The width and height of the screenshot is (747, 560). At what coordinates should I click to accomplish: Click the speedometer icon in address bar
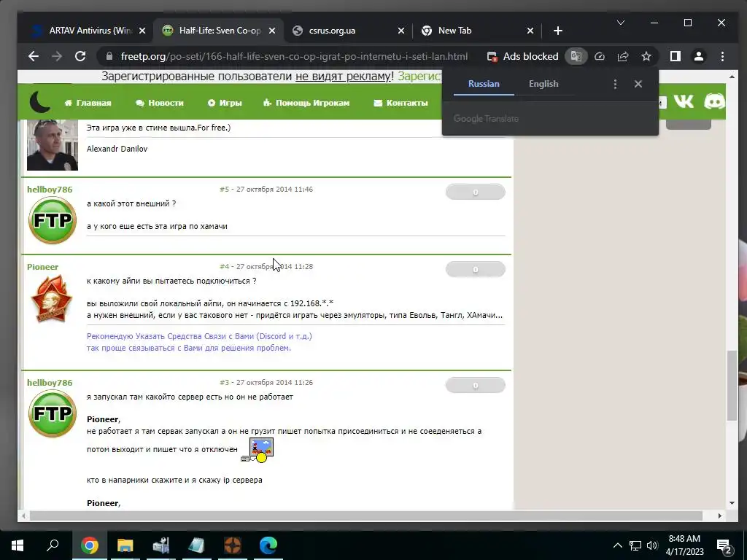(600, 56)
